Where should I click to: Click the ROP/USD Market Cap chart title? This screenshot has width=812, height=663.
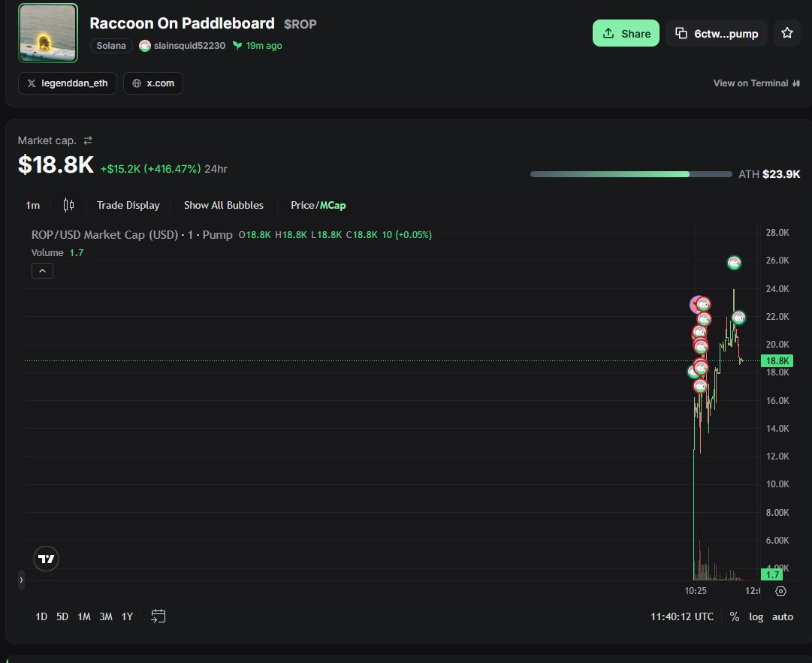tap(132, 234)
